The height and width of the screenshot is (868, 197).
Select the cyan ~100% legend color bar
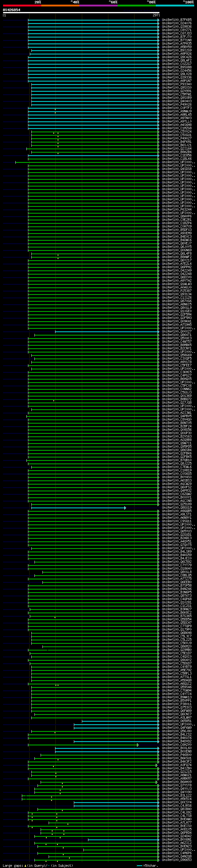click(x=175, y=6)
